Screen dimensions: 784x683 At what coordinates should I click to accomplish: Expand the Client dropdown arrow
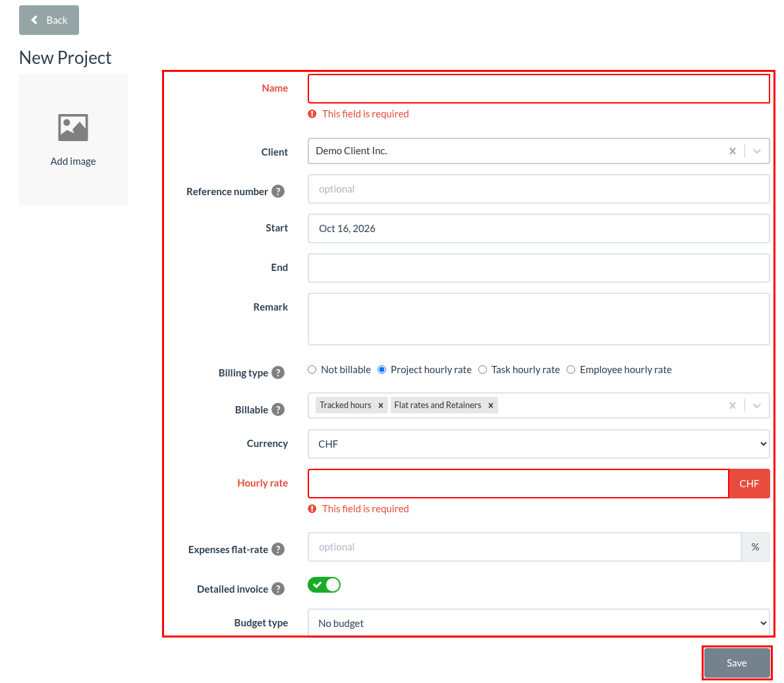tap(757, 151)
